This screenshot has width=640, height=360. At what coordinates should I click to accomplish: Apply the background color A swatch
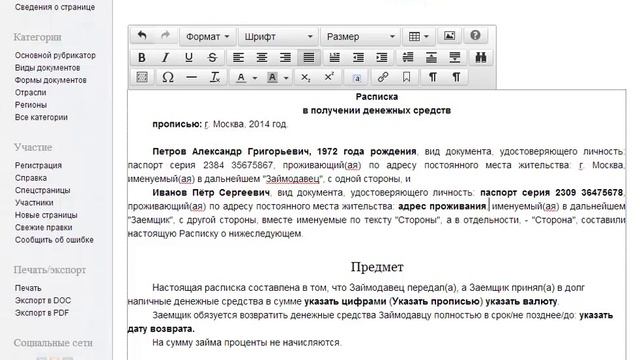[x=272, y=78]
